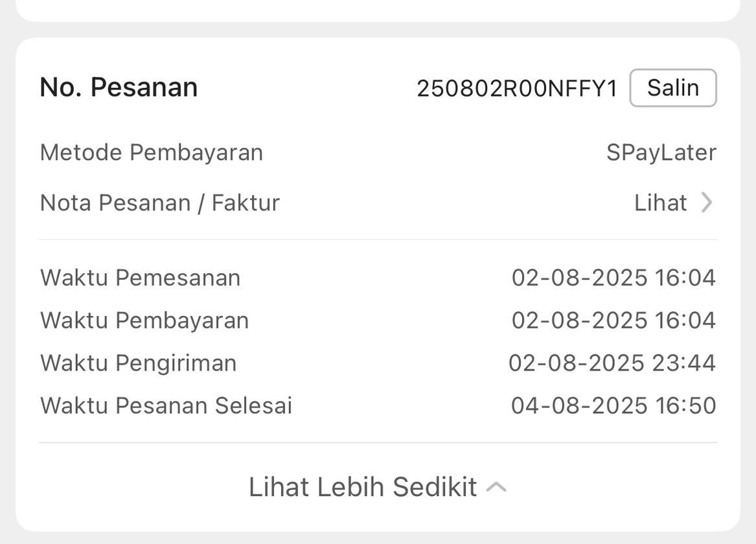
Task: Click the Waktu Pembayaran label
Action: [144, 321]
